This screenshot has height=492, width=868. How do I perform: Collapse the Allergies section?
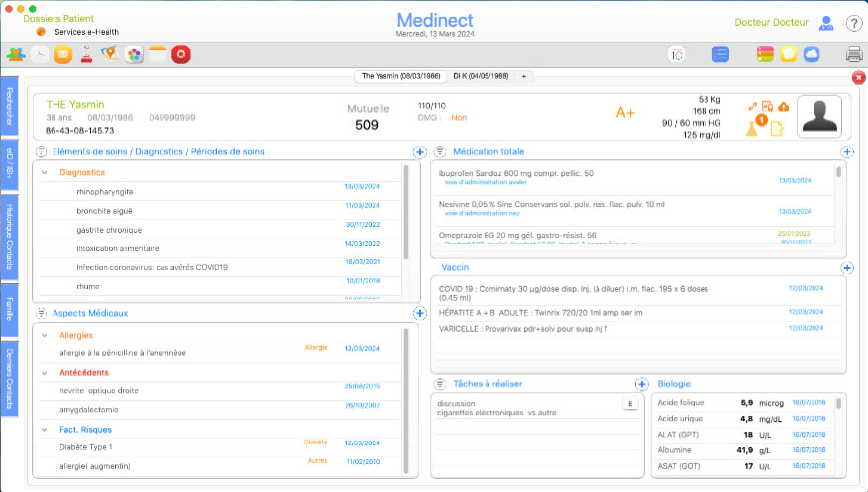coord(44,335)
